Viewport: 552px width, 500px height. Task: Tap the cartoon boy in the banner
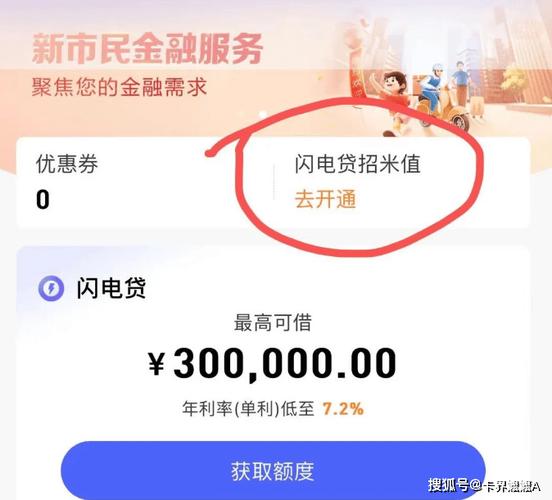394,102
